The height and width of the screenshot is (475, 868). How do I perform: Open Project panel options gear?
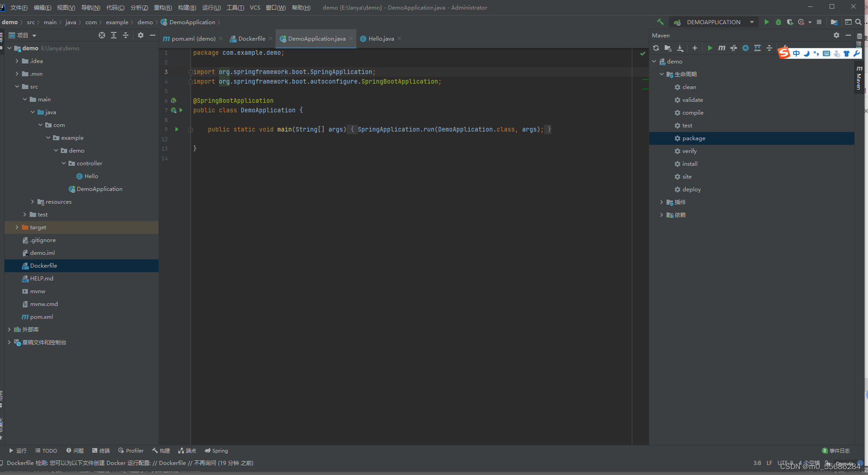click(141, 35)
